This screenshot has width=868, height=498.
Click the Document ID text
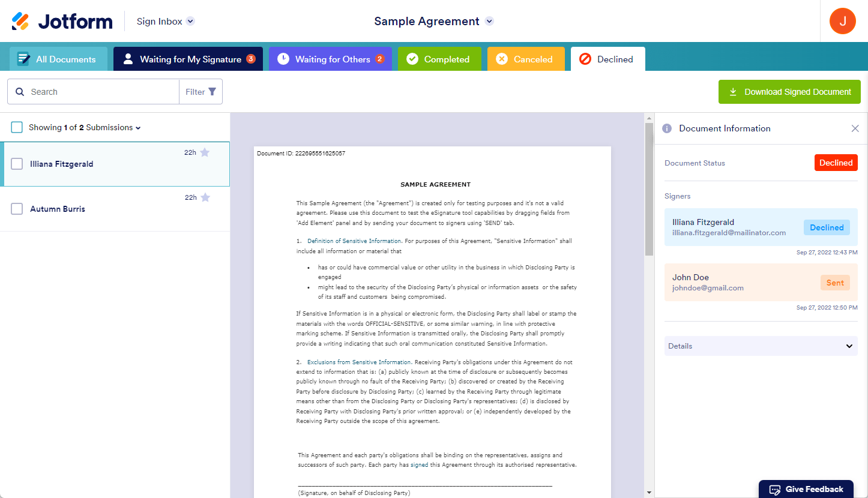point(301,154)
